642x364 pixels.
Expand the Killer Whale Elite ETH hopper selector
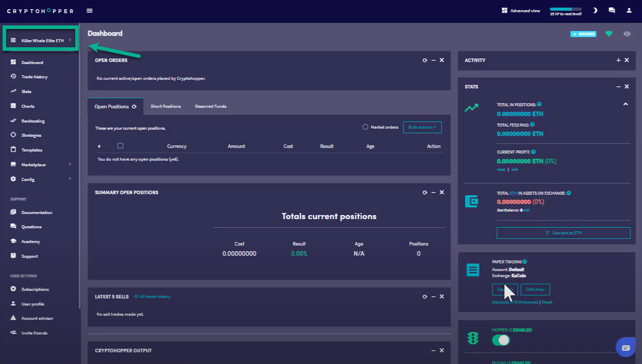click(x=41, y=40)
